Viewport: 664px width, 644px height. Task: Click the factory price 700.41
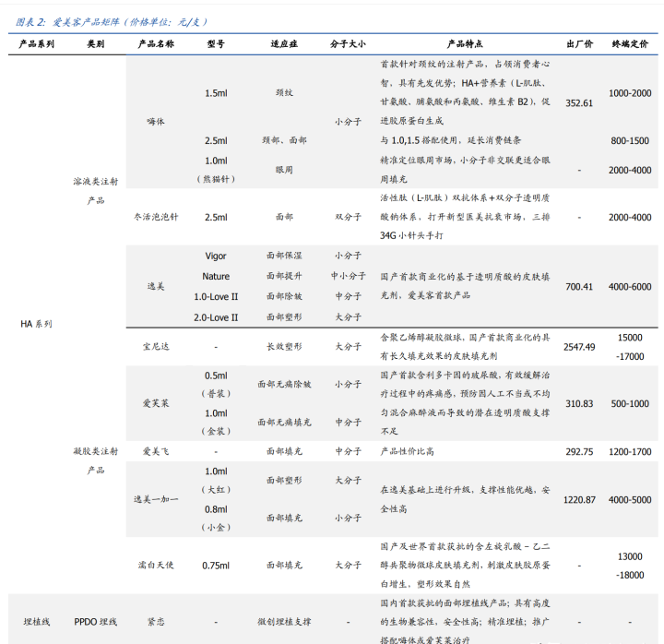pos(579,287)
